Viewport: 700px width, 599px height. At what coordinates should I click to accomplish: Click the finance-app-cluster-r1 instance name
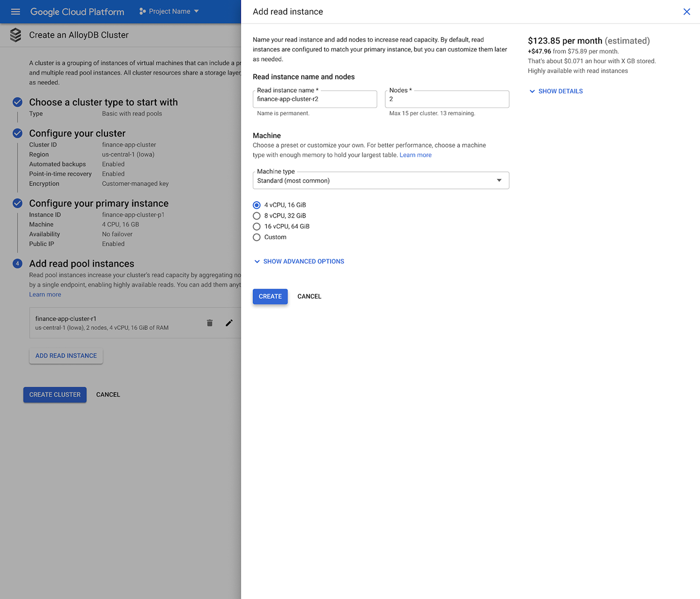point(66,318)
